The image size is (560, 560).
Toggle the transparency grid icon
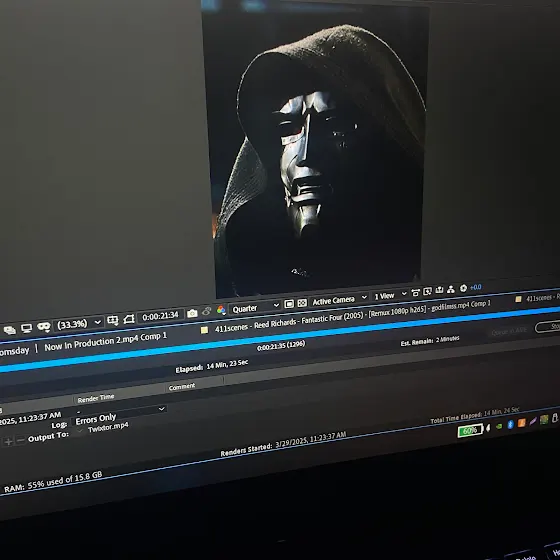pyautogui.click(x=302, y=303)
